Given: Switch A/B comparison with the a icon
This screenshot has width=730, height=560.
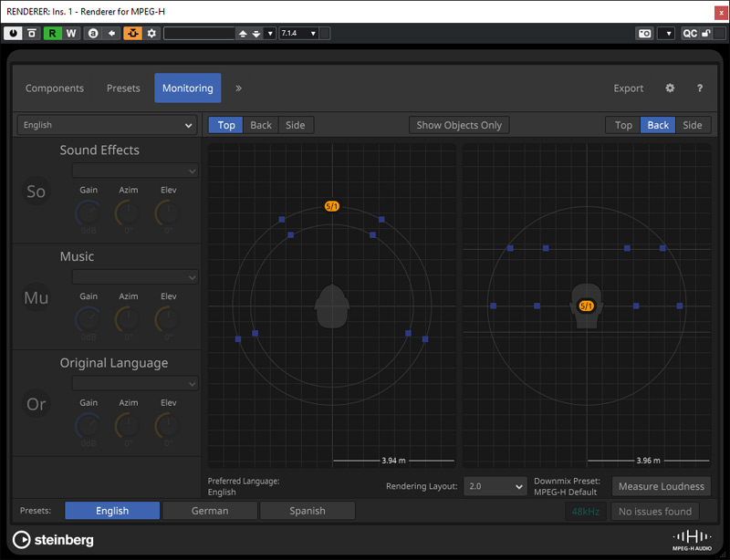Looking at the screenshot, I should (x=94, y=33).
